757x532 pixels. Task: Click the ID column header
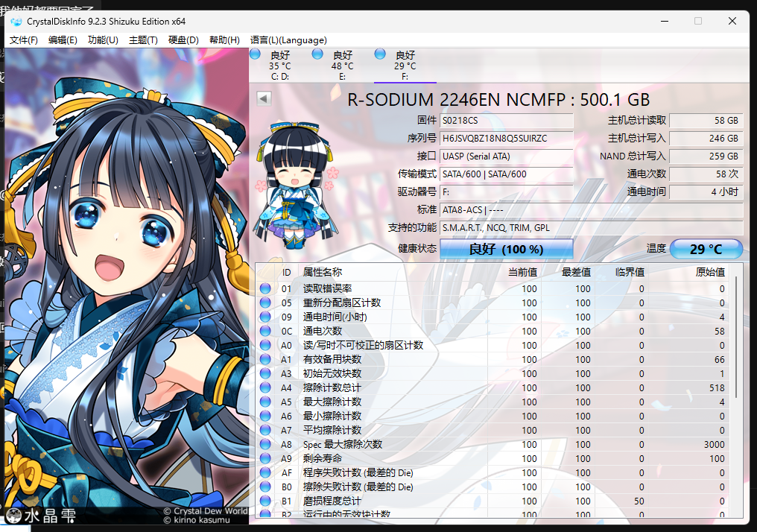[286, 272]
